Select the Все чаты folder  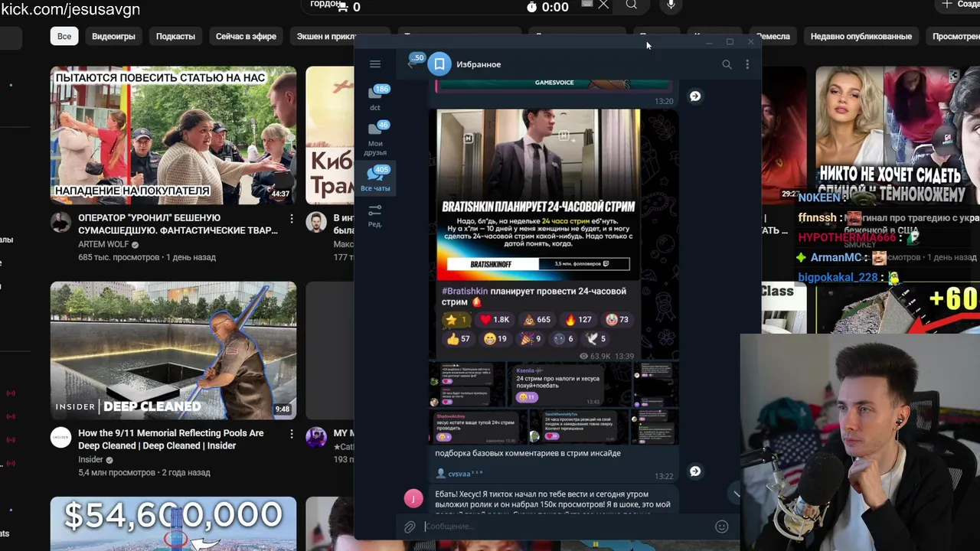(375, 178)
